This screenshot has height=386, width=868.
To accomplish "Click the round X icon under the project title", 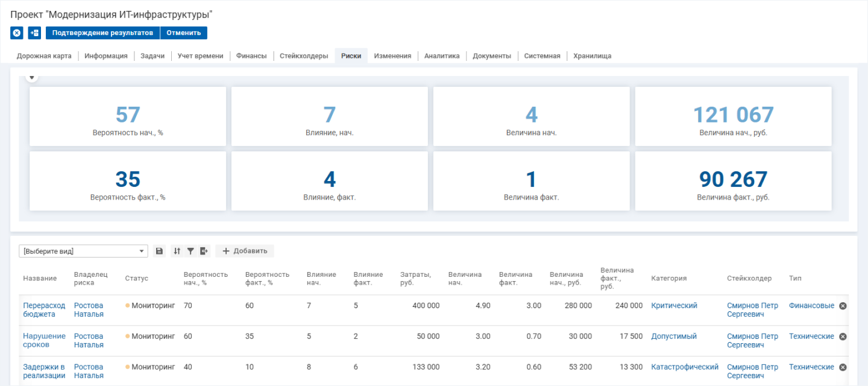I will click(17, 33).
